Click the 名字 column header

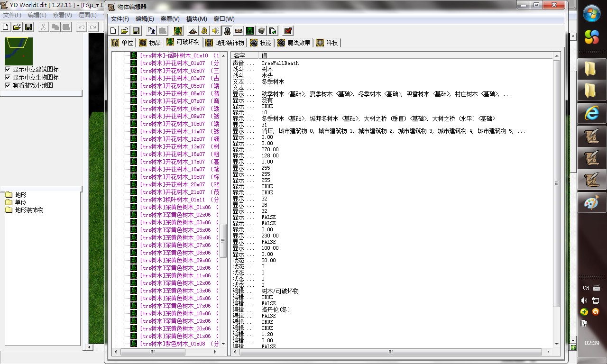245,55
